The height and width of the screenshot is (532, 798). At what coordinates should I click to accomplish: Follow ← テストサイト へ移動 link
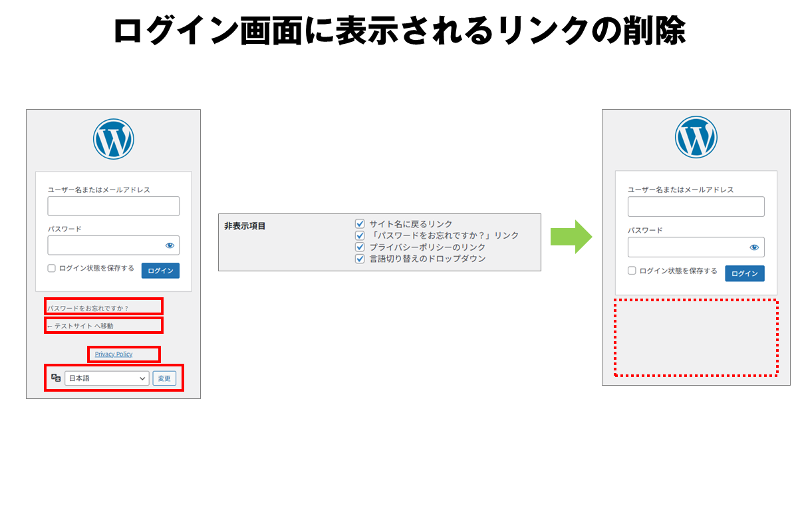[80, 326]
